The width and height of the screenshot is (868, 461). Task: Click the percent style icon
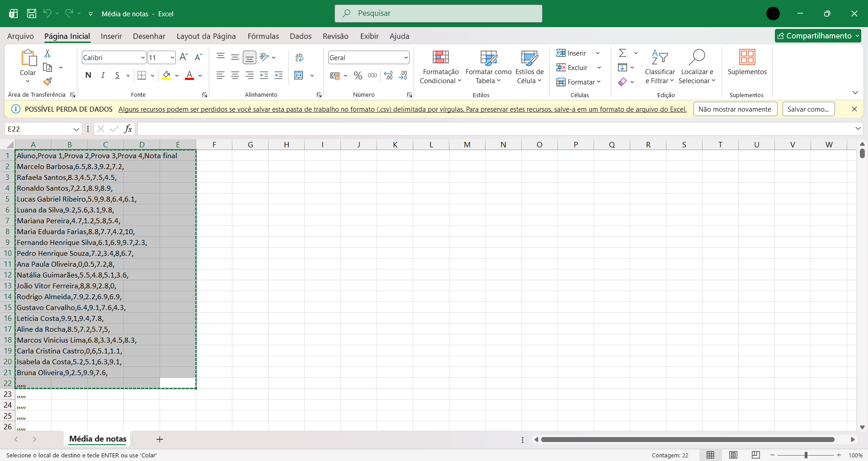(x=358, y=75)
